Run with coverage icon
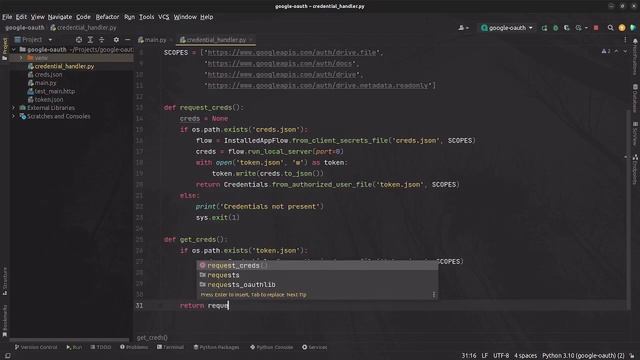The width and height of the screenshot is (640, 360). tap(567, 28)
